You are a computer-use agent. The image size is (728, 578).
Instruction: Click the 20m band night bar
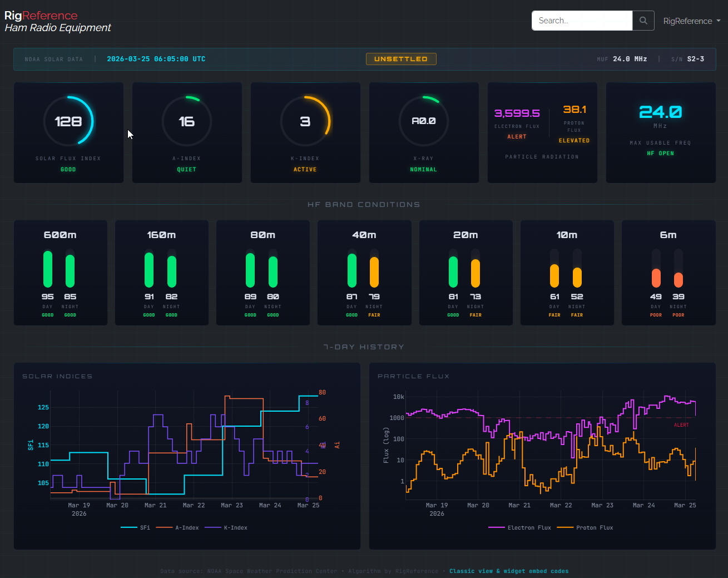pyautogui.click(x=476, y=269)
